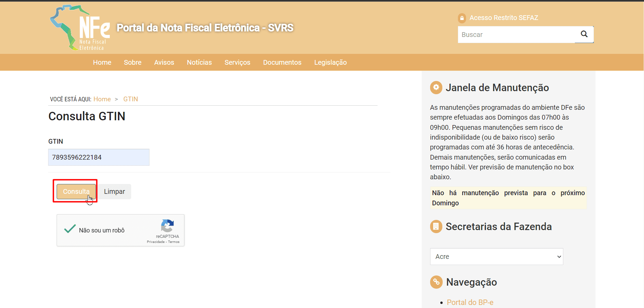Click the "Não há manutenção prevista" notice

508,198
